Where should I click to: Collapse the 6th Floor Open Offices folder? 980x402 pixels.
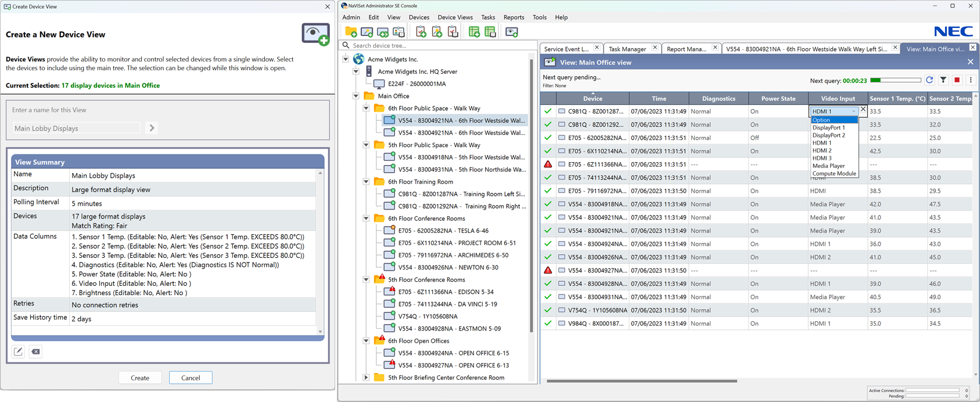367,341
